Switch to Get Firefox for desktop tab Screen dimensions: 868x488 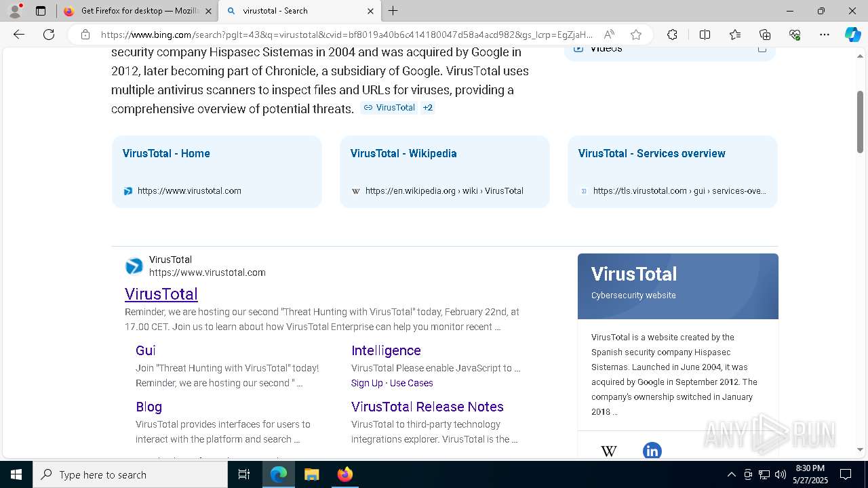(x=136, y=11)
